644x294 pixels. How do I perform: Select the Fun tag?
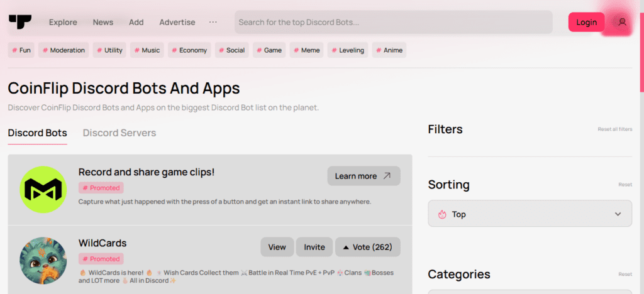coord(21,50)
